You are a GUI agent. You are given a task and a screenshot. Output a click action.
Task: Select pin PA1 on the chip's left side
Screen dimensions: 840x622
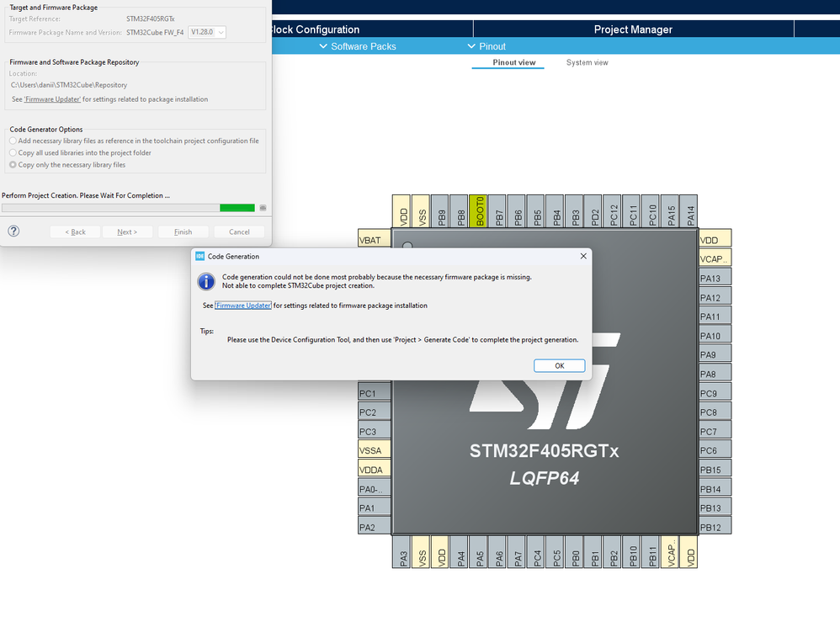click(375, 508)
